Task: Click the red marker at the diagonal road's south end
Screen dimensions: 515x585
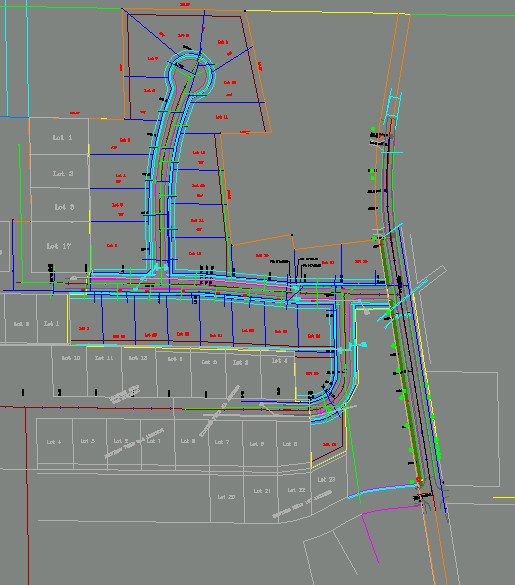Action: pyautogui.click(x=418, y=479)
